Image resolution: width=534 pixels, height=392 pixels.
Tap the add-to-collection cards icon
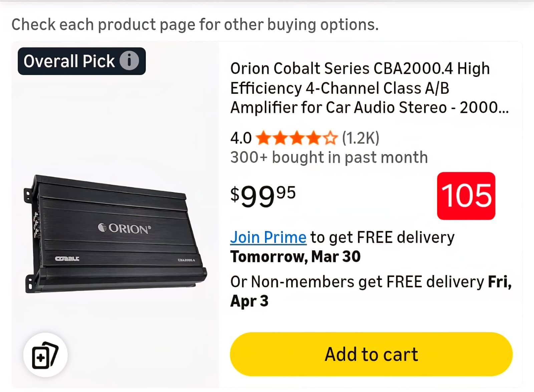click(45, 355)
